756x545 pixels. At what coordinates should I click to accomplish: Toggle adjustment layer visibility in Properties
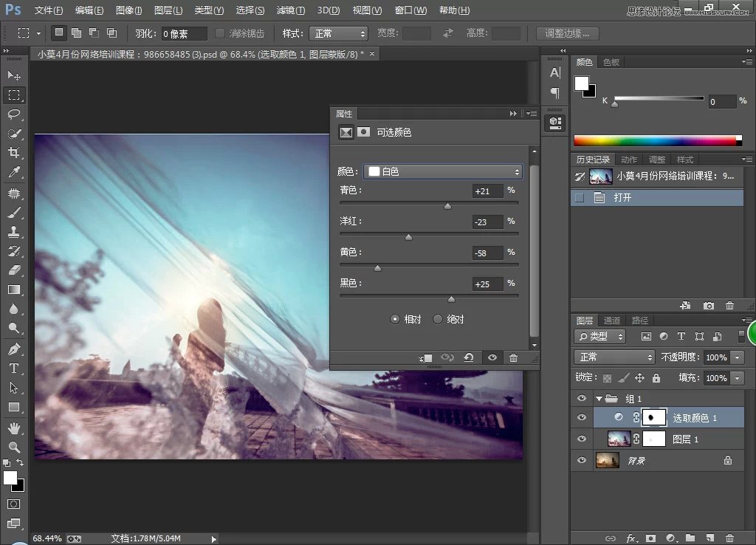click(x=492, y=357)
